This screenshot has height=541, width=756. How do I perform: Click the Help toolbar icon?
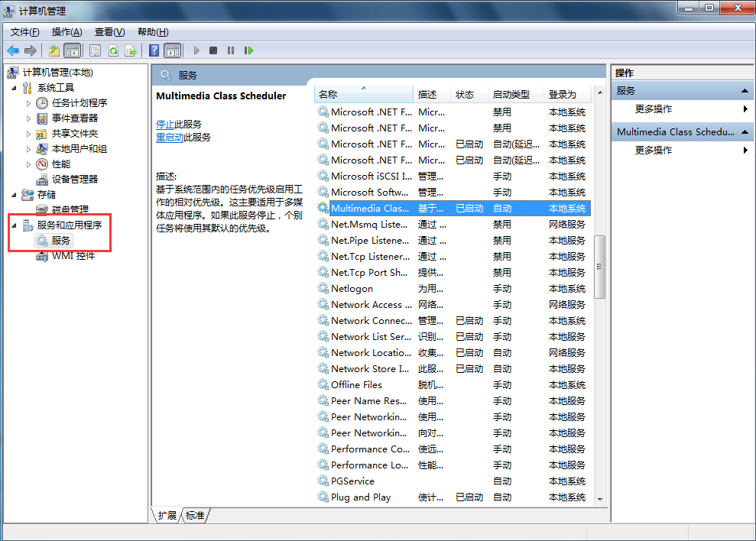[154, 50]
